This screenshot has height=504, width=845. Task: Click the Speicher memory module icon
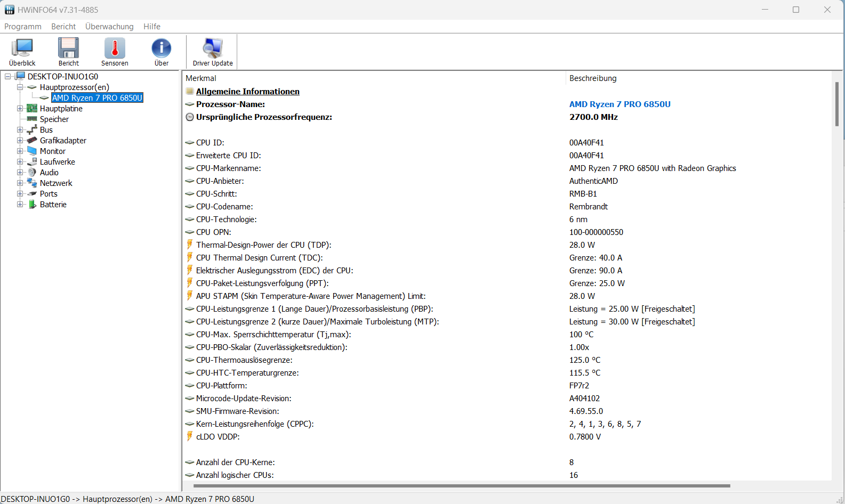coord(32,119)
